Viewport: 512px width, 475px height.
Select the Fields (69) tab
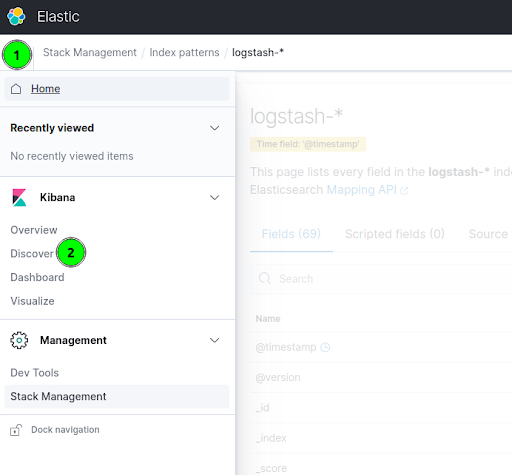[291, 234]
